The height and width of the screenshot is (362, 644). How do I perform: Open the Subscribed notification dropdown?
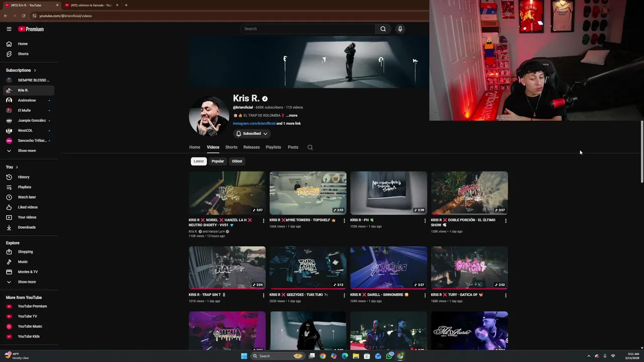pyautogui.click(x=252, y=134)
